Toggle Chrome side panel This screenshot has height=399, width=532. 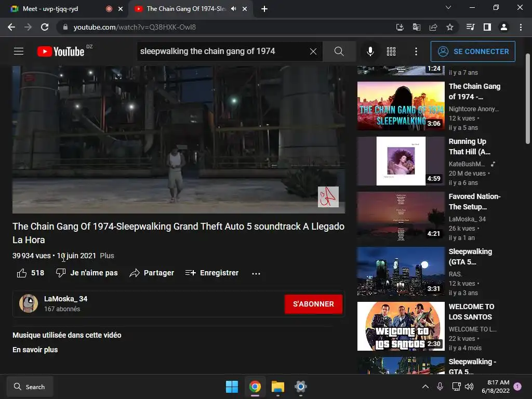tap(487, 27)
